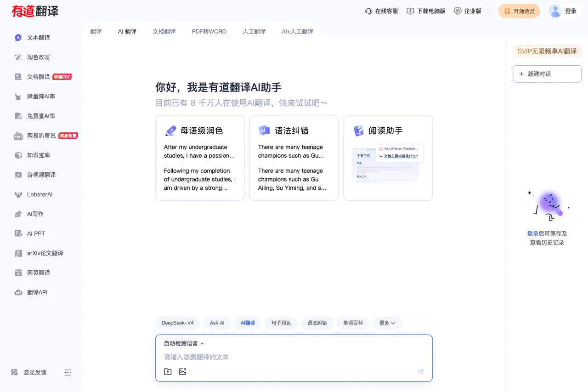
Task: Expand the 更多 options dropdown
Action: click(387, 323)
